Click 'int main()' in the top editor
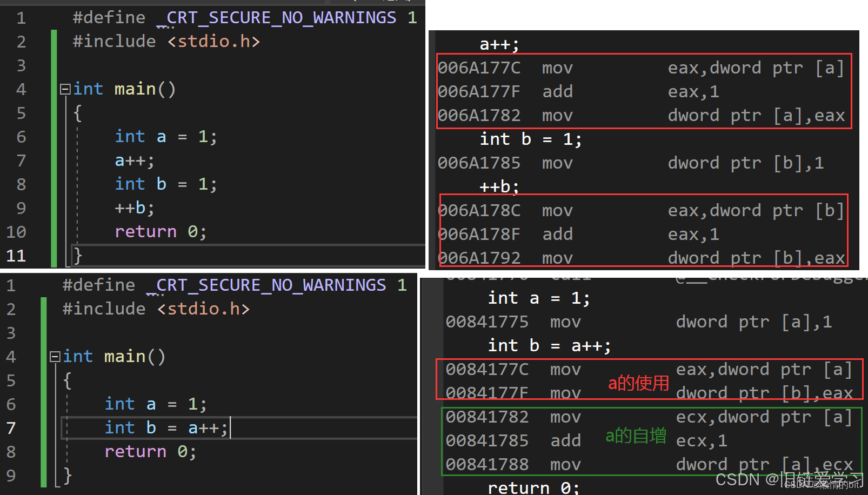 click(x=124, y=89)
